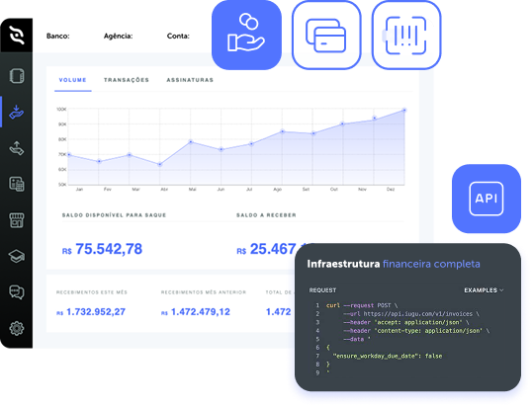
Task: Open the notebook icon in the sidebar
Action: (x=17, y=76)
